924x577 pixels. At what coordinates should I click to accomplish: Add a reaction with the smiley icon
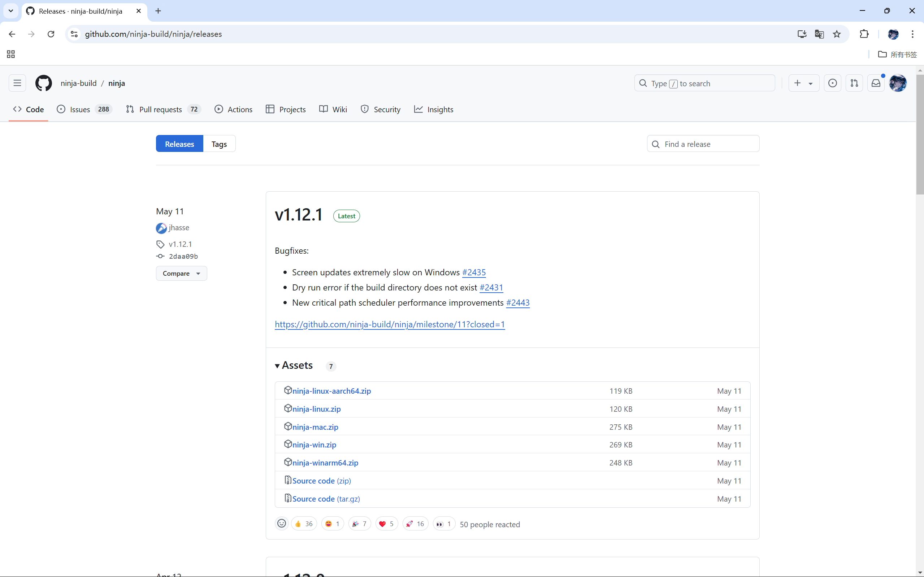(x=281, y=524)
